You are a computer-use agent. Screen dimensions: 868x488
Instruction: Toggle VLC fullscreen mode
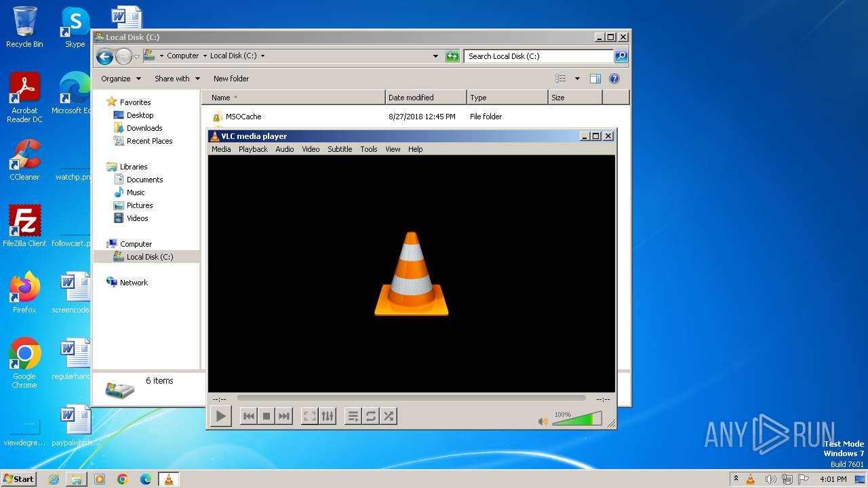pyautogui.click(x=310, y=416)
